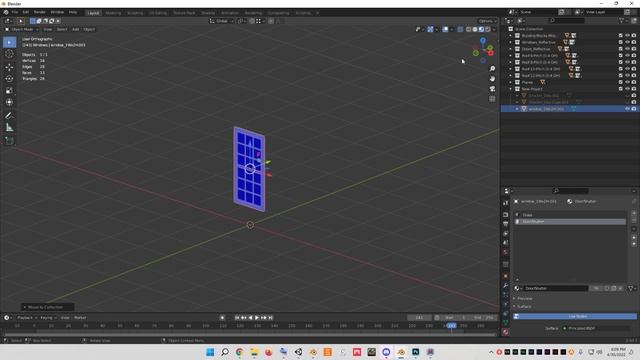Open the Keying dropdown in timeline

(48, 318)
